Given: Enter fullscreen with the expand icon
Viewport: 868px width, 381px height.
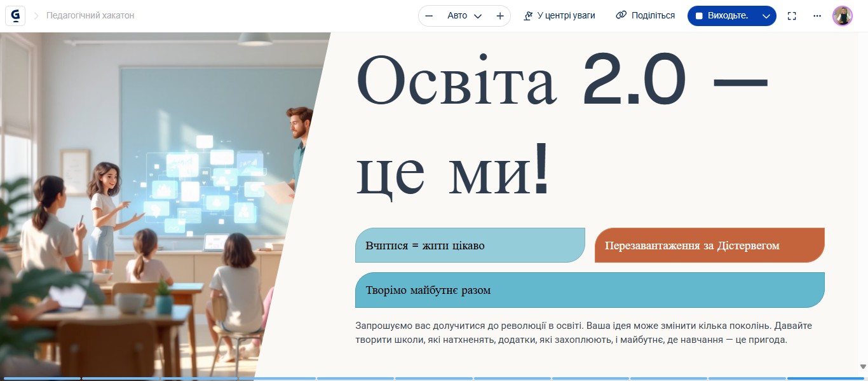Looking at the screenshot, I should (792, 16).
